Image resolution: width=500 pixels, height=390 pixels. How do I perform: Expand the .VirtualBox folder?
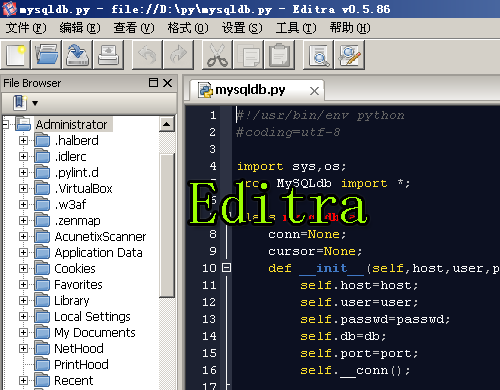pyautogui.click(x=23, y=188)
